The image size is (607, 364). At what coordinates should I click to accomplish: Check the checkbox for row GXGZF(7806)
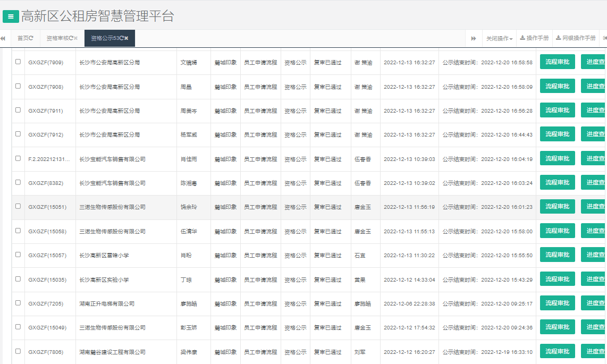[x=18, y=351]
